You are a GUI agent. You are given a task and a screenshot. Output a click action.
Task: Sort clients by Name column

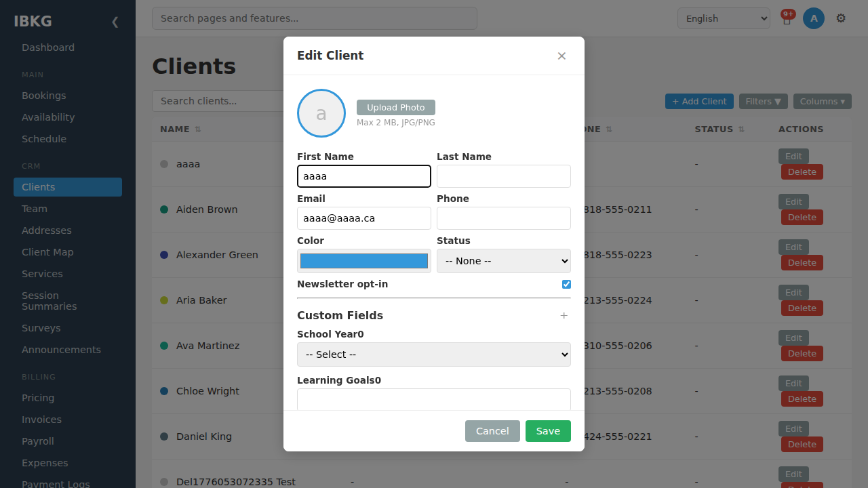pyautogui.click(x=180, y=129)
